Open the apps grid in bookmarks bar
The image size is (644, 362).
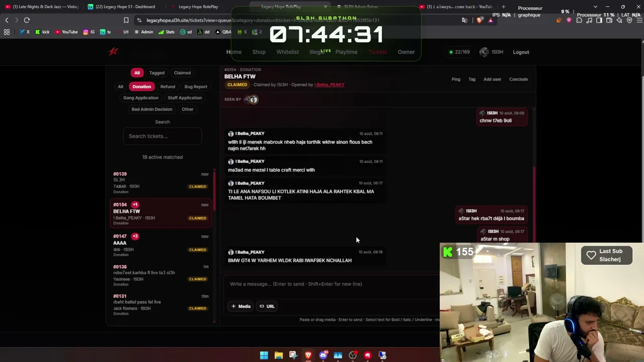click(x=7, y=32)
